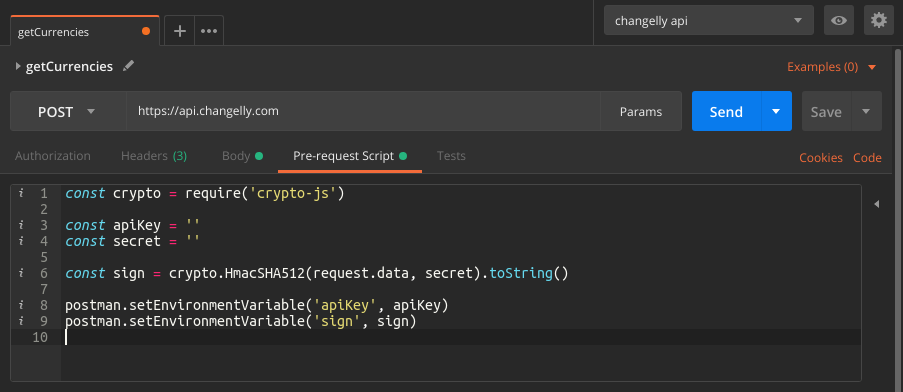Click the info marker on line 3
This screenshot has width=903, height=392.
21,225
